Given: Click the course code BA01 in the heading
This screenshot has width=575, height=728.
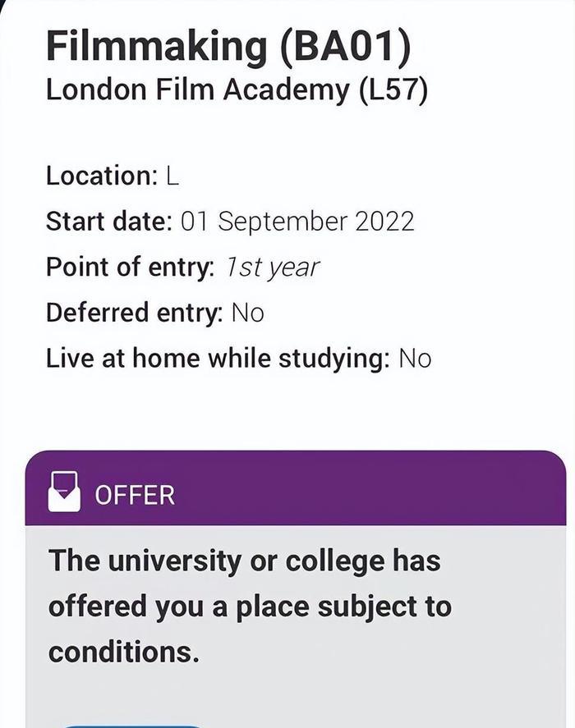Looking at the screenshot, I should click(x=345, y=46).
